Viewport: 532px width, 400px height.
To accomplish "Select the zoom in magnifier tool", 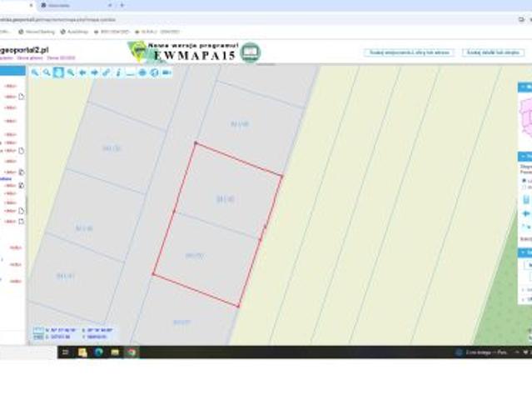I will [x=35, y=72].
